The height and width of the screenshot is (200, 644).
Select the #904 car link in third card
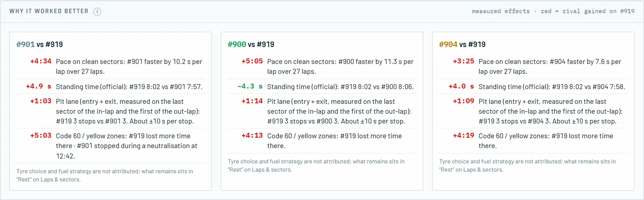point(448,44)
